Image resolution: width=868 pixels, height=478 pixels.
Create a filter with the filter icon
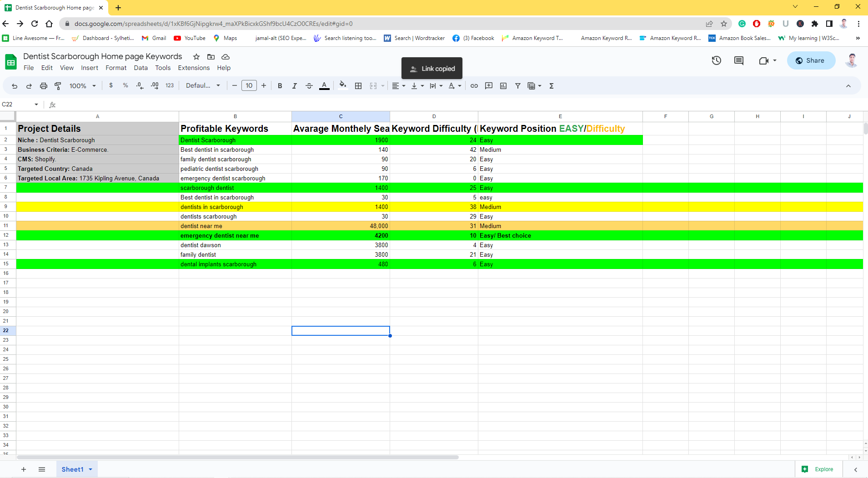tap(518, 85)
